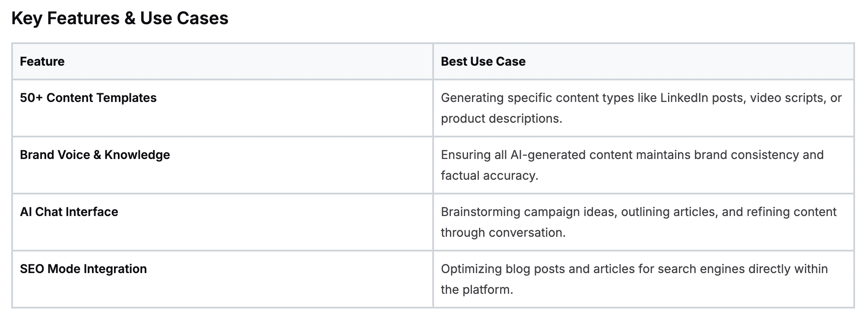Click the words 'through conversation.'
Viewport: 868px width, 318px height.
click(x=503, y=232)
